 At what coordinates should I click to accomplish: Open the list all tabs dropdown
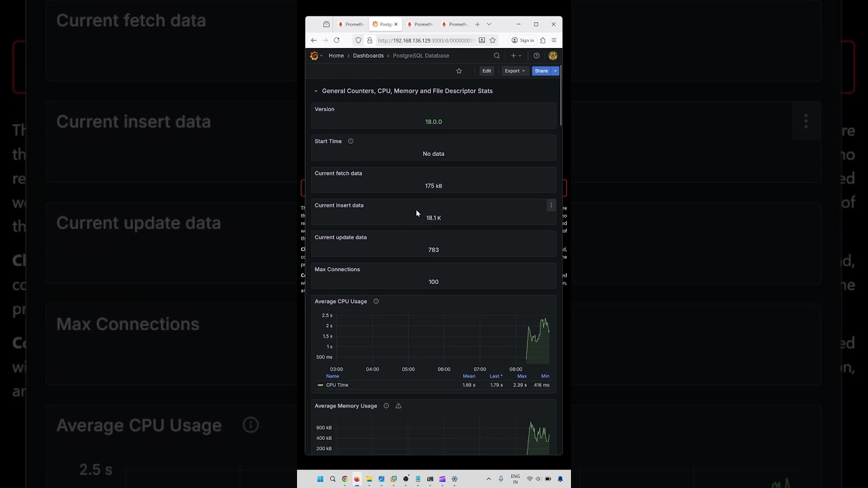click(x=489, y=24)
